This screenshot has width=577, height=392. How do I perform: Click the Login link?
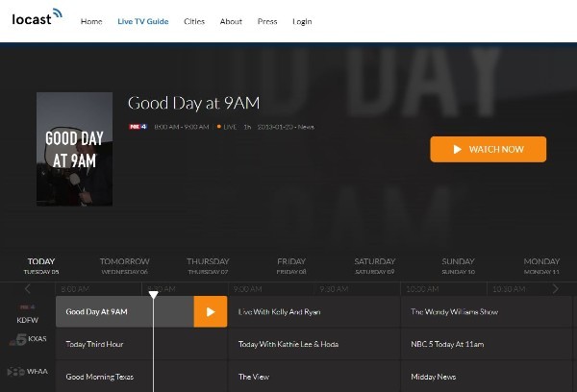[302, 22]
